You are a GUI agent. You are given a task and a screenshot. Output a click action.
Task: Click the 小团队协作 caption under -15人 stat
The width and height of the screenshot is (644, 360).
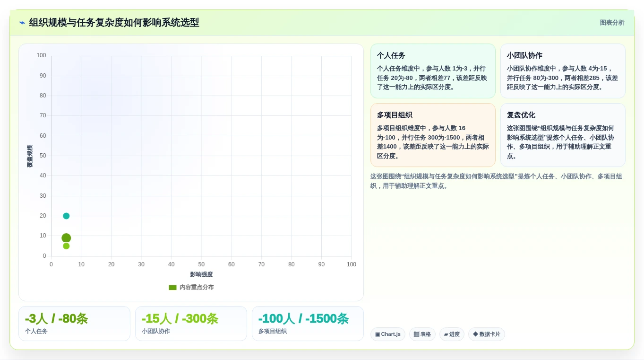click(156, 332)
